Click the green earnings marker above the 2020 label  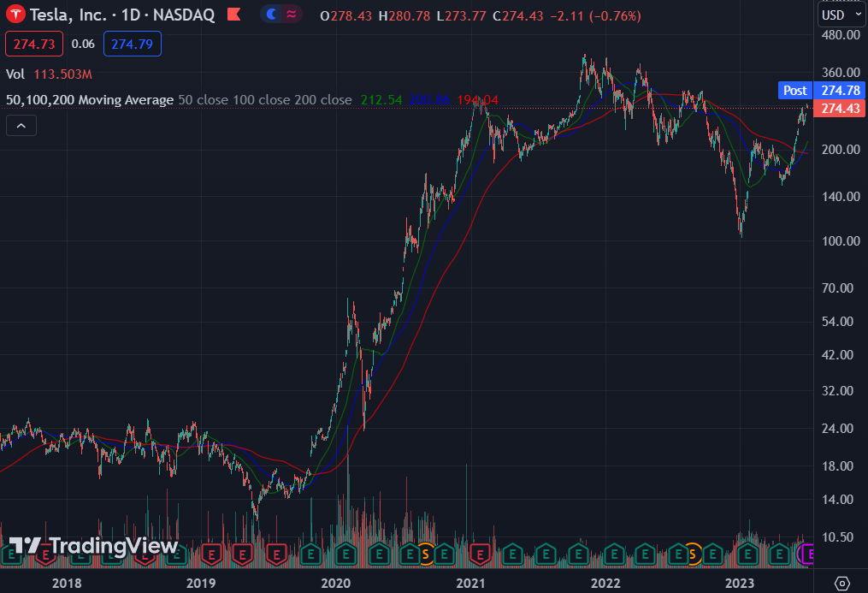tap(345, 553)
